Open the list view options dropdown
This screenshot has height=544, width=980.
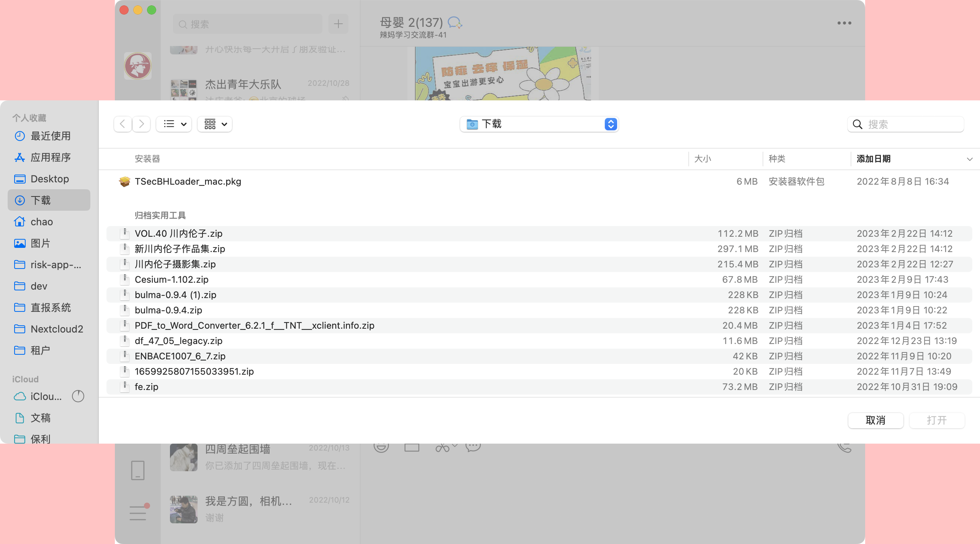[174, 124]
